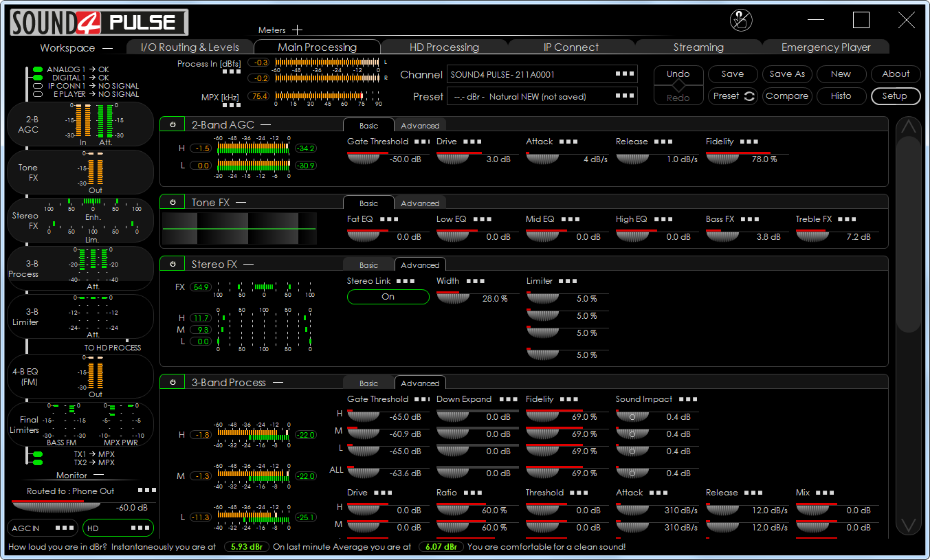Select the IP CONN 1 input indicator

coord(38,86)
